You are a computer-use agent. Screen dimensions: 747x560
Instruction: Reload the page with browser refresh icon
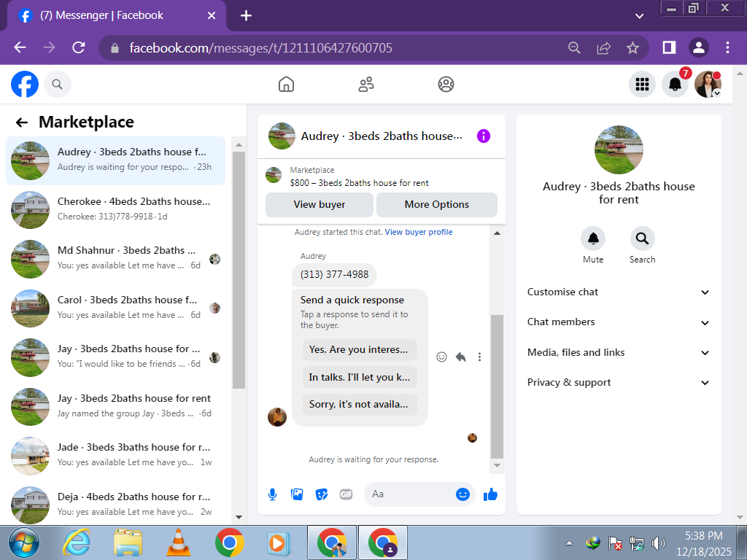pyautogui.click(x=79, y=47)
